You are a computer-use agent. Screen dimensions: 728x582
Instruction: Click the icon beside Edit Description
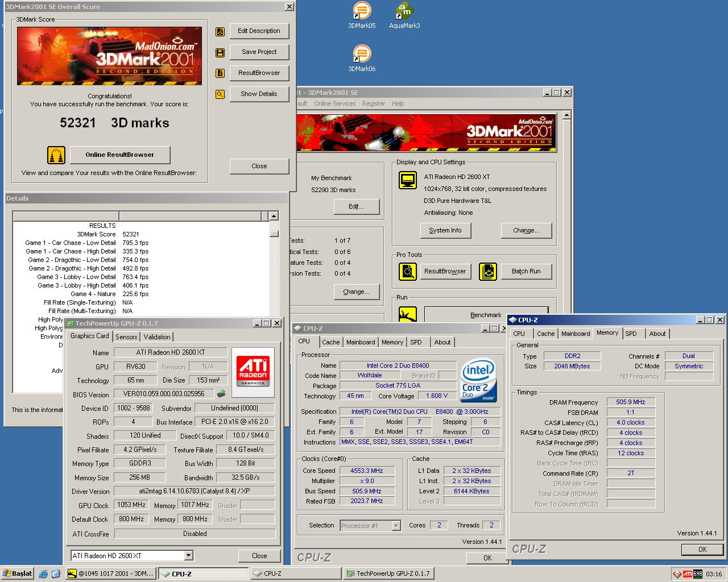(x=220, y=31)
